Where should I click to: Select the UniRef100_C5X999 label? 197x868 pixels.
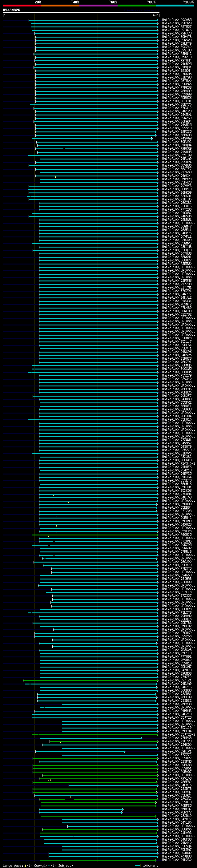coord(177,94)
